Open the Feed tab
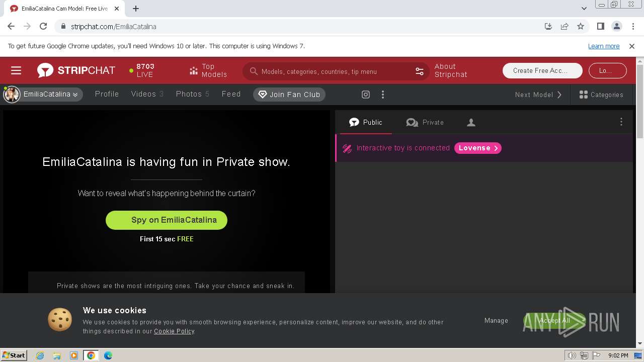This screenshot has height=362, width=644. click(x=231, y=94)
